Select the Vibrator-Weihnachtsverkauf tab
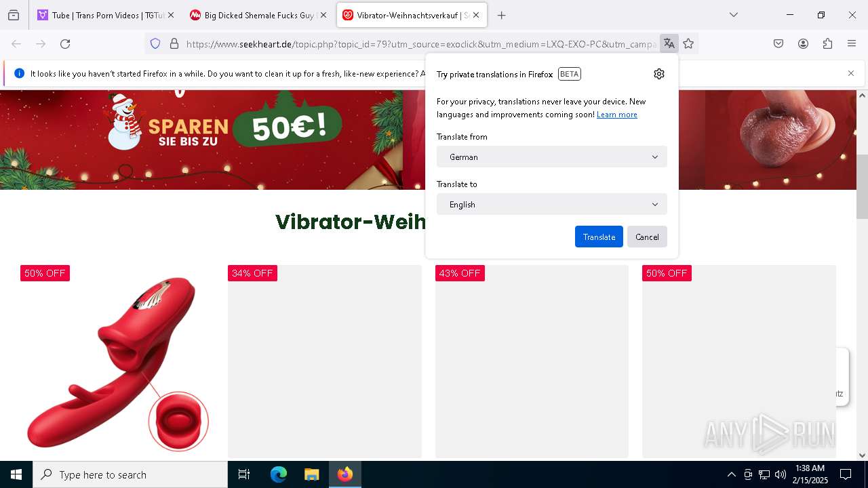Screen dimensions: 868x488 [412, 15]
